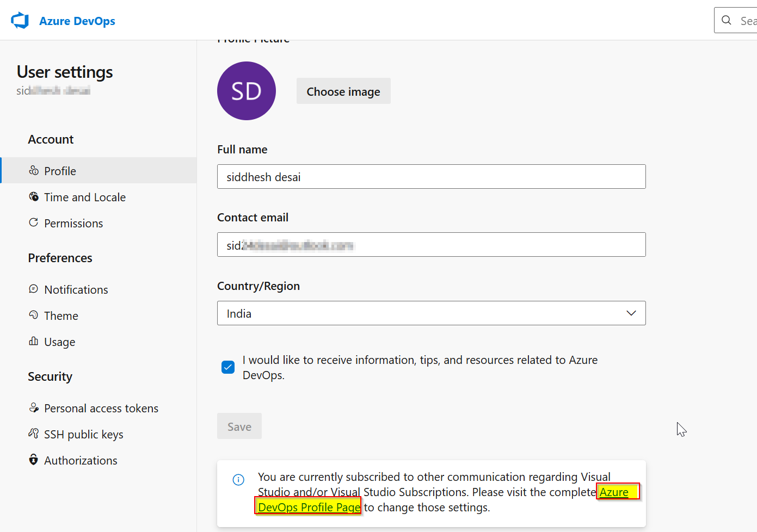This screenshot has height=532, width=757.
Task: Click the User settings heading
Action: coord(65,72)
